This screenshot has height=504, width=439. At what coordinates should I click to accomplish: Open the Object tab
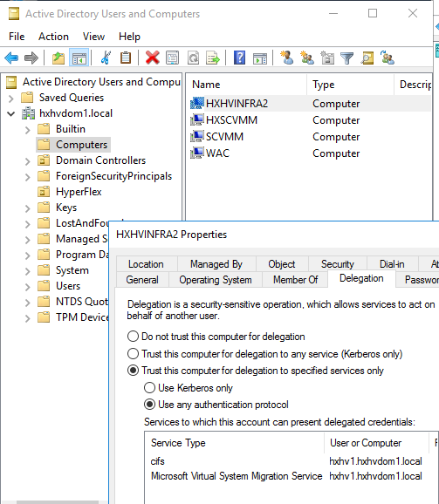tap(282, 264)
